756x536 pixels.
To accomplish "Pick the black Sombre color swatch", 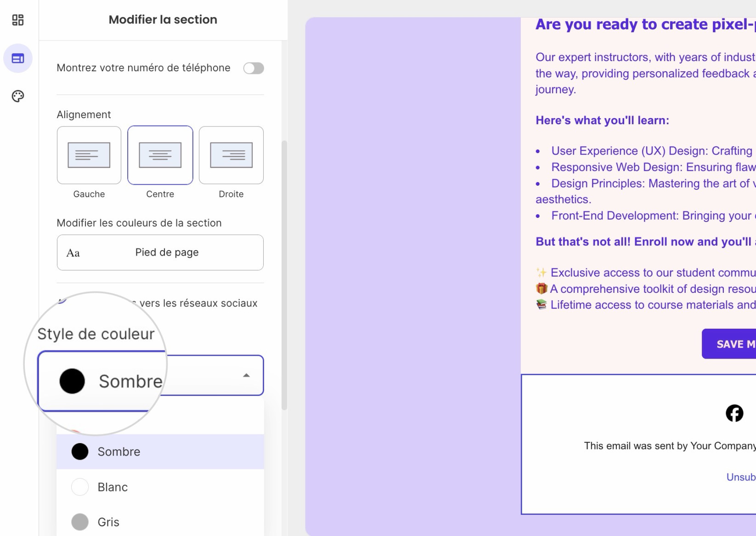I will [x=80, y=451].
